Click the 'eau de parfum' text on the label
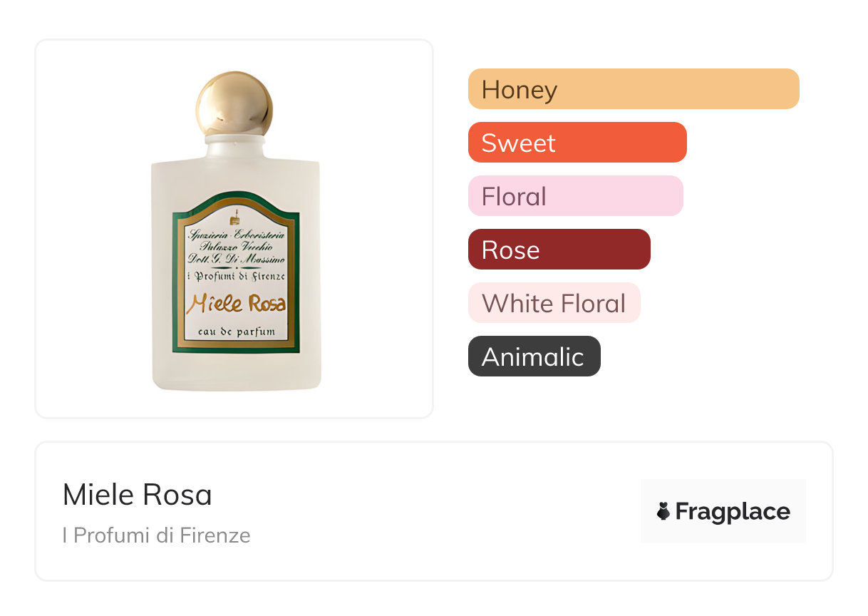 coord(236,332)
